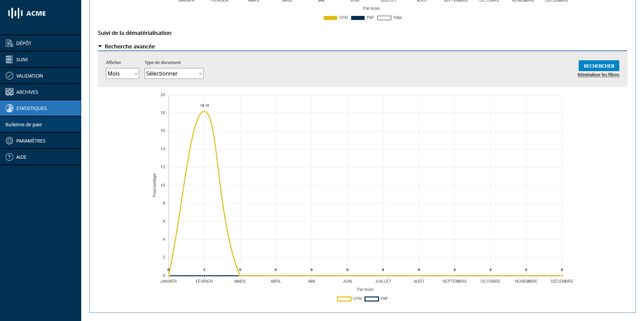
Task: Click the Statistiques pie chart icon
Action: point(9,108)
